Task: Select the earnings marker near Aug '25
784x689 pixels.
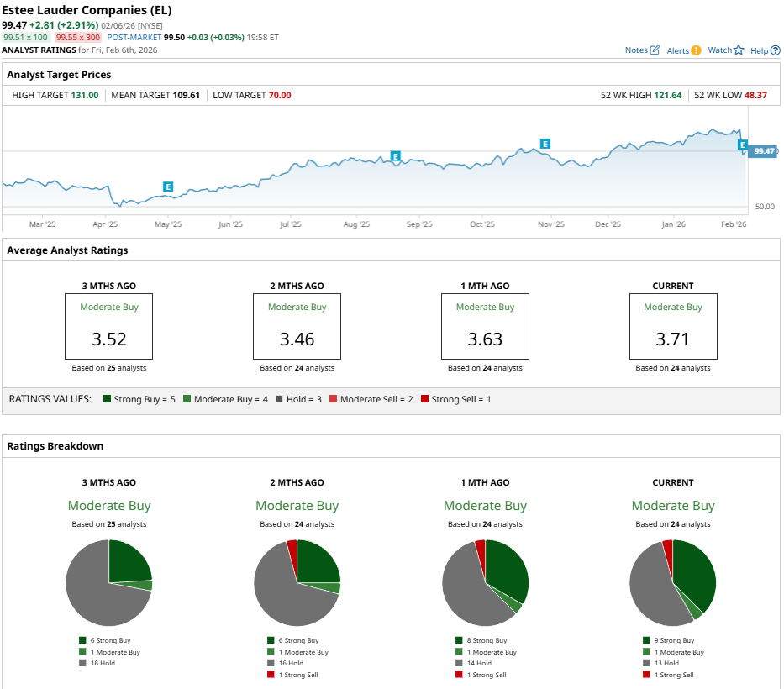Action: coord(395,156)
